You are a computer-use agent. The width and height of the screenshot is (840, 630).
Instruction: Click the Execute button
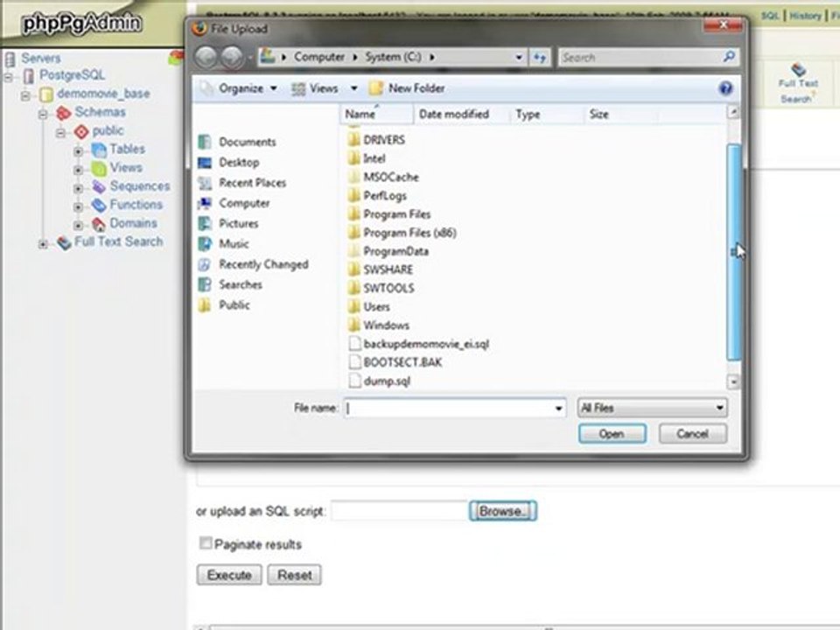coord(229,575)
